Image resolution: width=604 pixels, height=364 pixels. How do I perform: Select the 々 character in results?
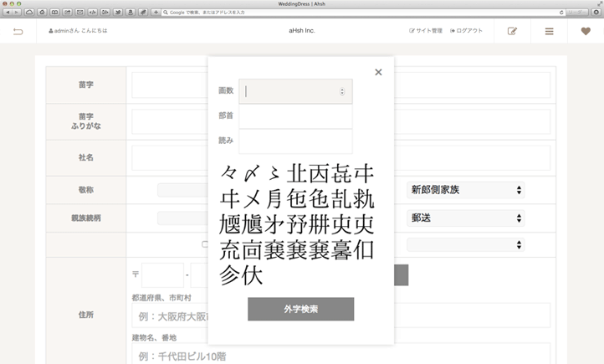pyautogui.click(x=229, y=173)
